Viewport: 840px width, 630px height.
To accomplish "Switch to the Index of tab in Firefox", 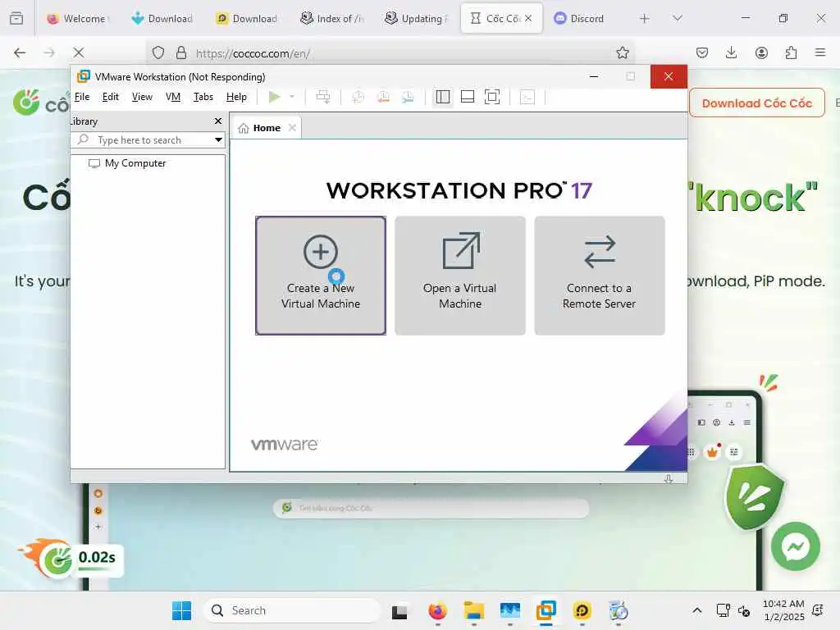I will 331,19.
